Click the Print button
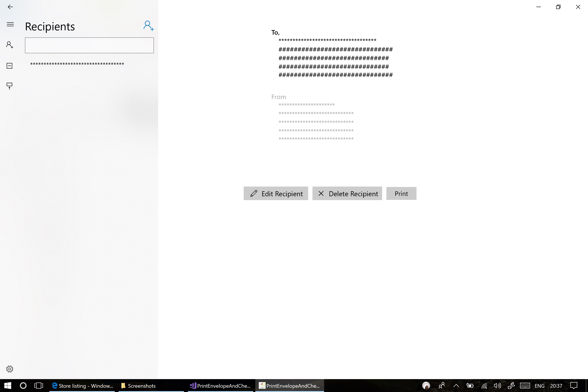This screenshot has height=392, width=588. pos(401,193)
